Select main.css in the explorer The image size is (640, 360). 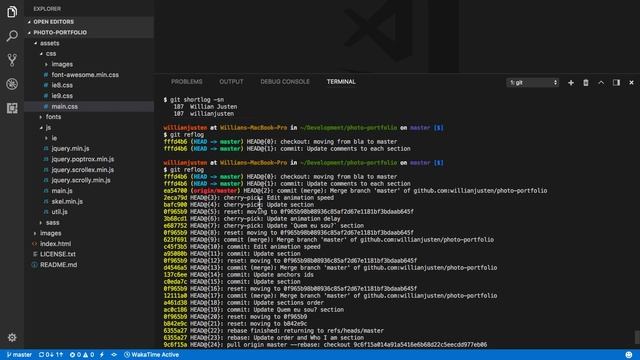[89, 106]
